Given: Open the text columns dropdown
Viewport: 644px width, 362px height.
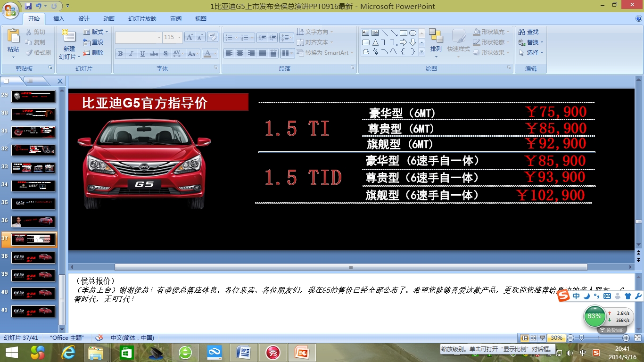Looking at the screenshot, I should pos(287,53).
